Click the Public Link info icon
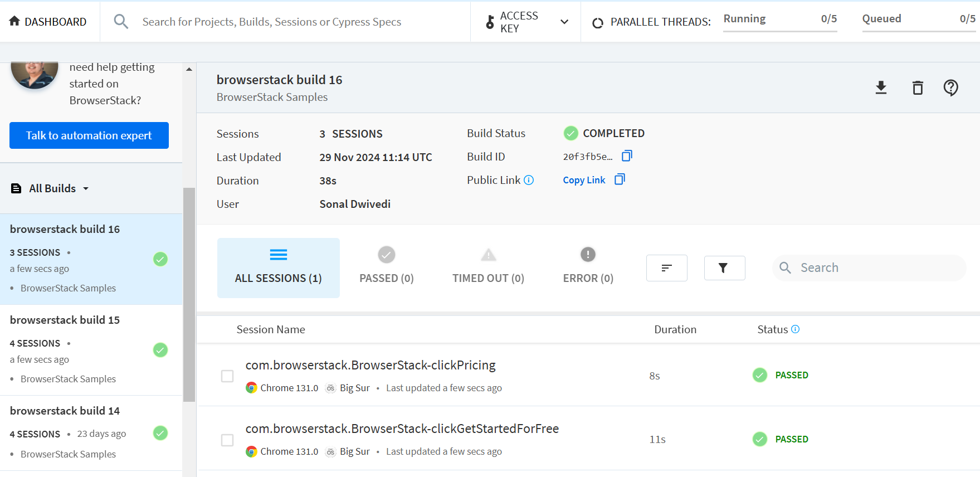 click(529, 180)
